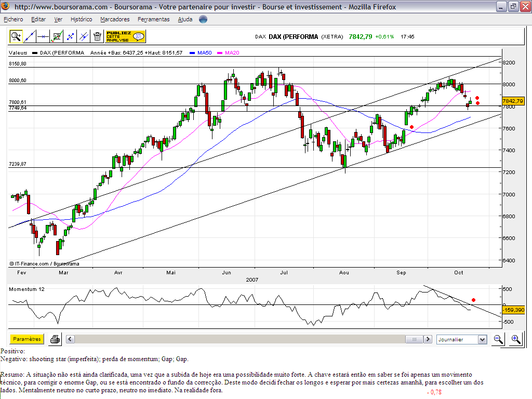
Task: Select the trend line drawing tool
Action: coord(30,36)
